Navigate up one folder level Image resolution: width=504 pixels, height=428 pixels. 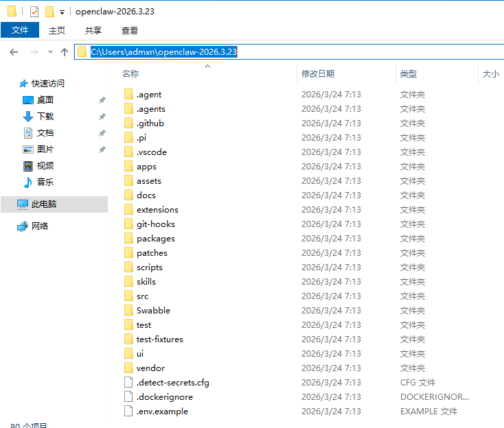click(65, 52)
